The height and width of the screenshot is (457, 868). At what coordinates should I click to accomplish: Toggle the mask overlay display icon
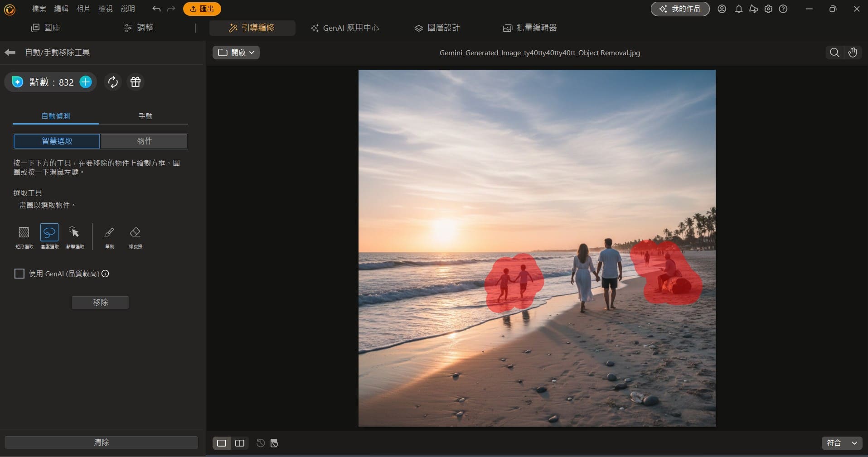pyautogui.click(x=274, y=443)
